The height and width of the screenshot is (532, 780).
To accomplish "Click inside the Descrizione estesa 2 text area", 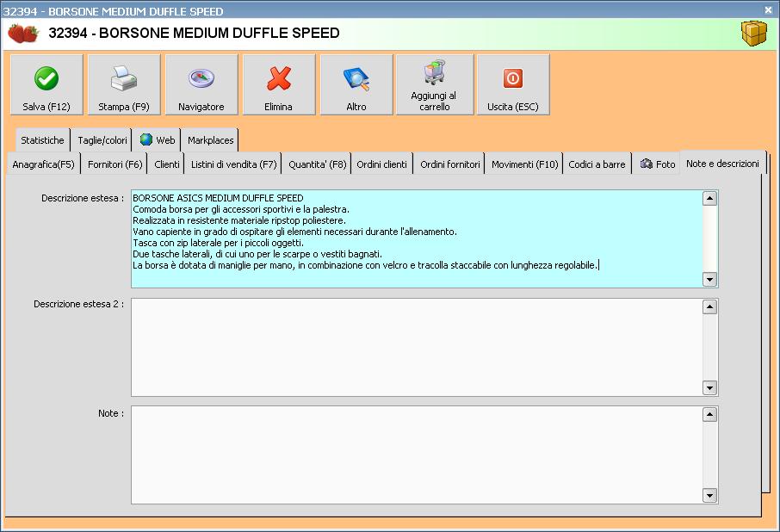I will click(417, 347).
